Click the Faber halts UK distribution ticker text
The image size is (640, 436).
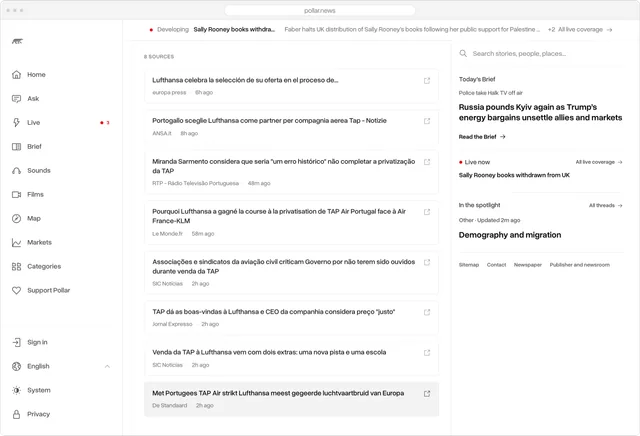[412, 29]
